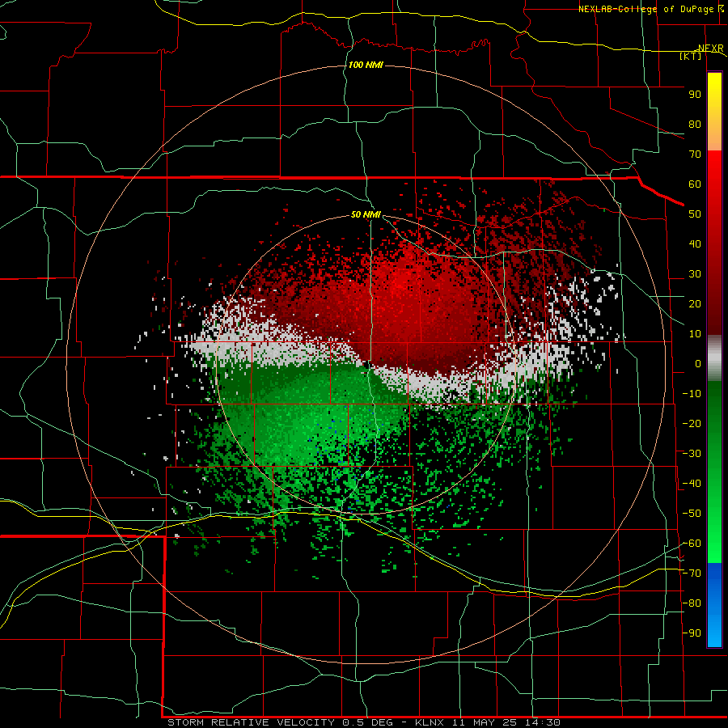The image size is (728, 728).
Task: Click the "-90" value on velocity scale
Action: [x=692, y=633]
